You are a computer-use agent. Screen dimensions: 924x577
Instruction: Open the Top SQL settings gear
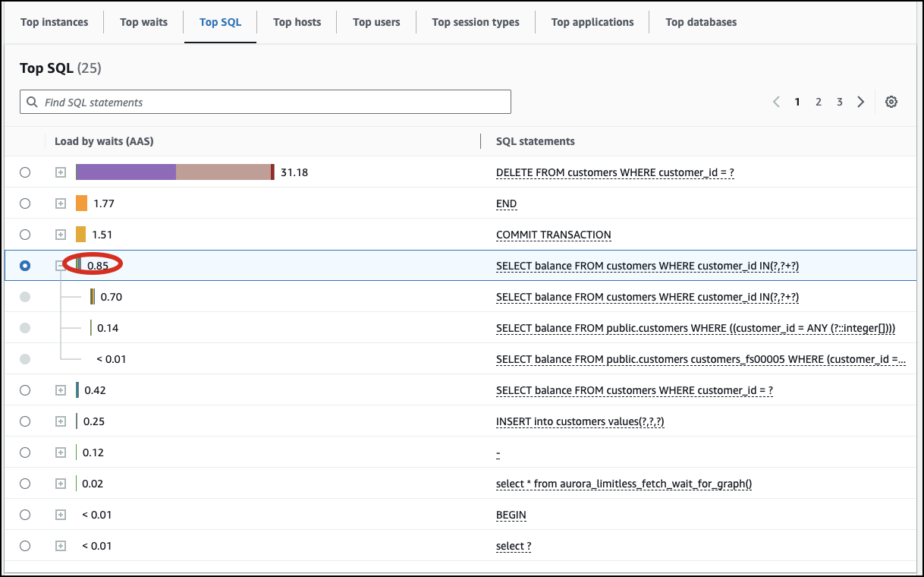click(891, 101)
